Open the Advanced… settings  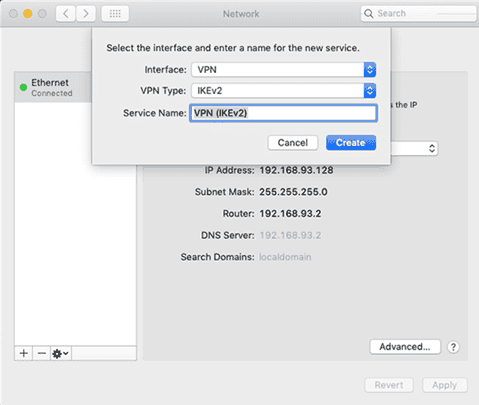coord(405,347)
